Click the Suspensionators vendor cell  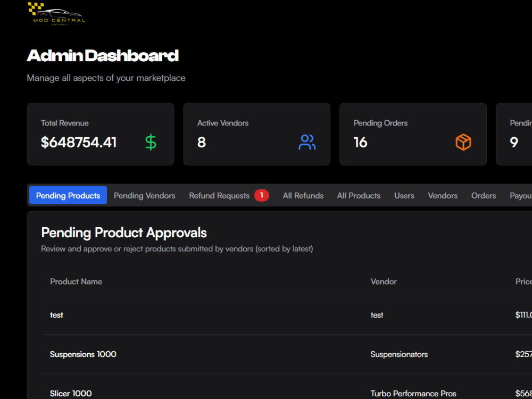coord(399,354)
